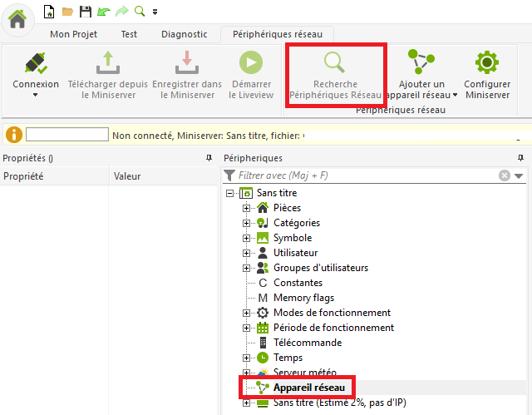Select Memory flags tree item
The image size is (532, 415).
point(303,298)
